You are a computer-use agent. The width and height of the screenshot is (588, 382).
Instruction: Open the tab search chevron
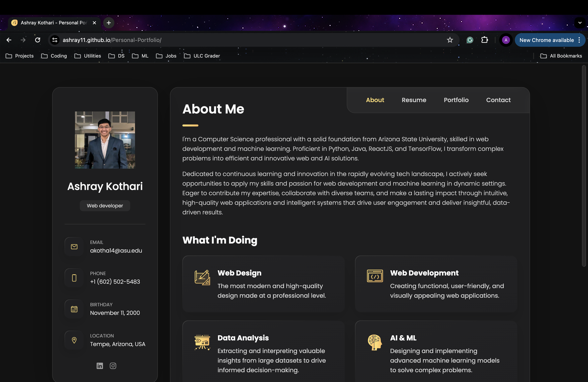[580, 23]
